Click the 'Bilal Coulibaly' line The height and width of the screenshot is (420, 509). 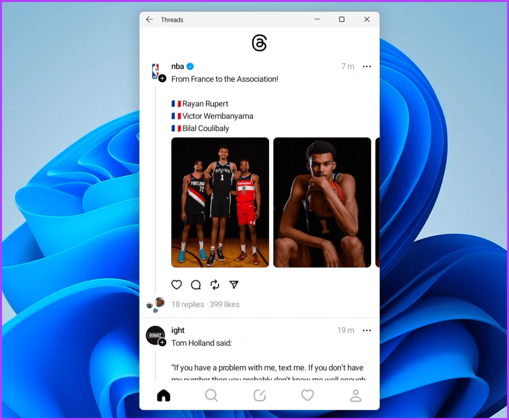pyautogui.click(x=200, y=128)
